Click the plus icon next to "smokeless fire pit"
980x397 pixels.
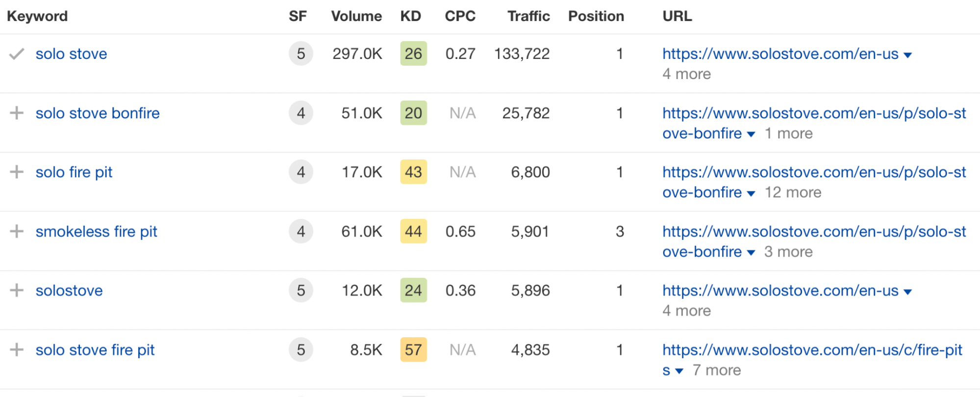(x=17, y=232)
